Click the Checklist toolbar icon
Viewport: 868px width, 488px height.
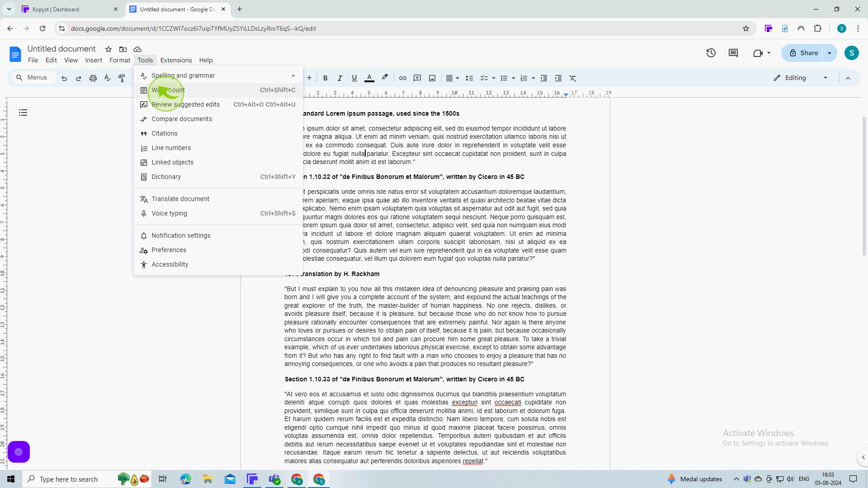click(484, 78)
